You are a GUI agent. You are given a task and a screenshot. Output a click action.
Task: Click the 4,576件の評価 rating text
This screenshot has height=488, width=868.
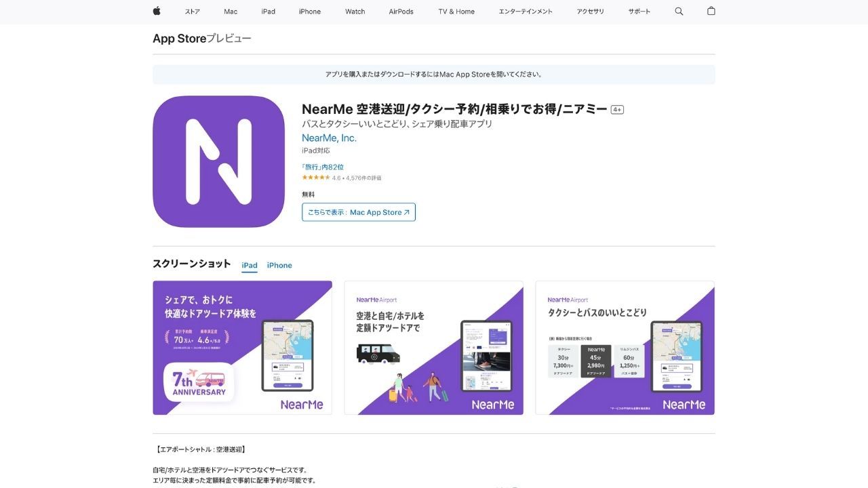point(363,178)
